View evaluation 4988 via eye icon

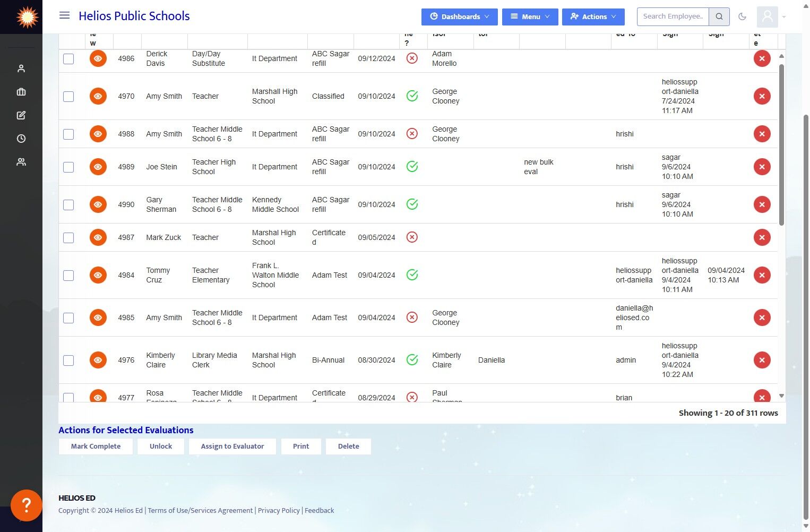pyautogui.click(x=98, y=134)
